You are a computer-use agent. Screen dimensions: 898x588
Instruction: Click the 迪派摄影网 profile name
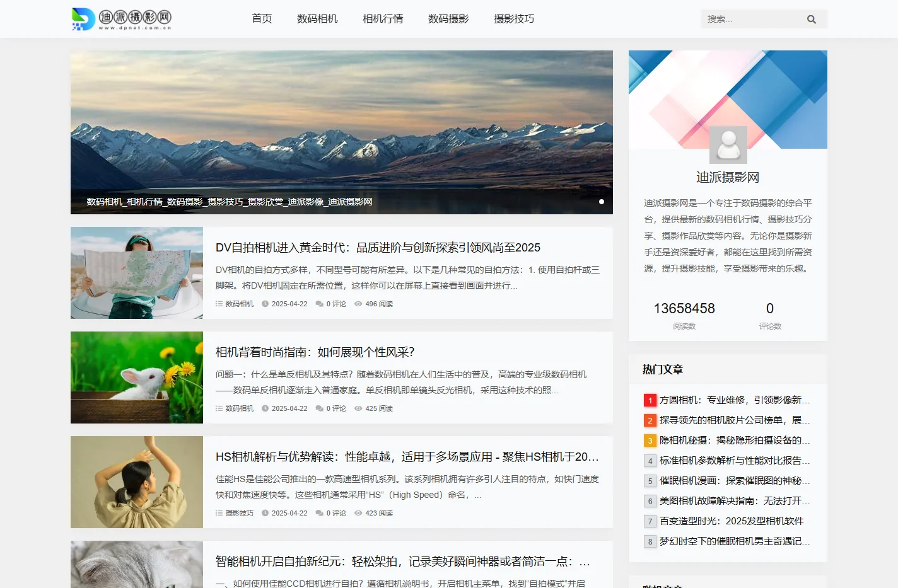[728, 178]
